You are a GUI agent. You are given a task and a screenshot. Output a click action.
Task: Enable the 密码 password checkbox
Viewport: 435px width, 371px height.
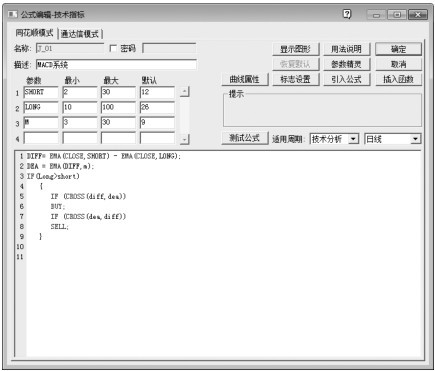113,49
